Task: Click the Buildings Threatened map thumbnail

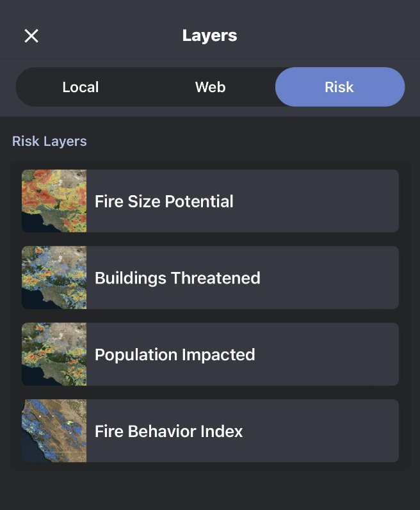Action: pyautogui.click(x=54, y=278)
